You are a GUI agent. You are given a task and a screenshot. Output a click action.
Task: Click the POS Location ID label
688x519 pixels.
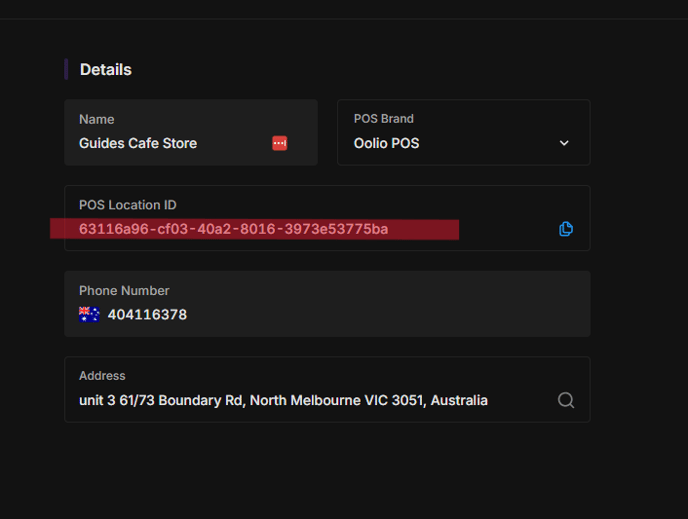click(128, 205)
